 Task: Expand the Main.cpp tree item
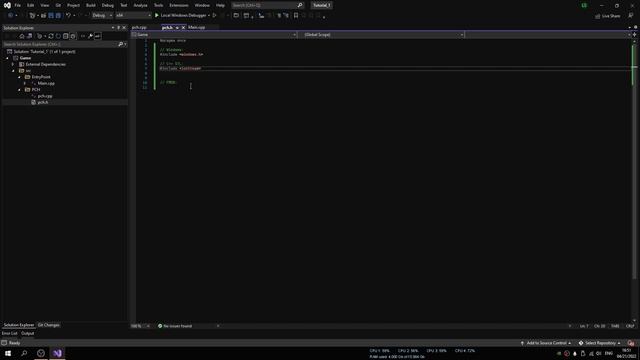click(25, 84)
